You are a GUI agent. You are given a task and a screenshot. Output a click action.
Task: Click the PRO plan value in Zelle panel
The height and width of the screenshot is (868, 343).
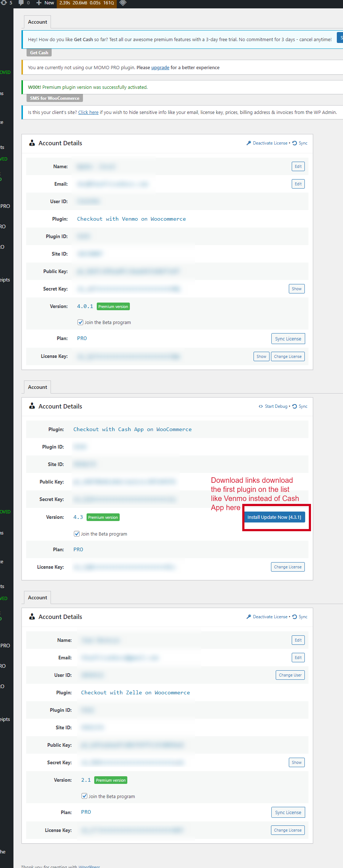click(86, 812)
